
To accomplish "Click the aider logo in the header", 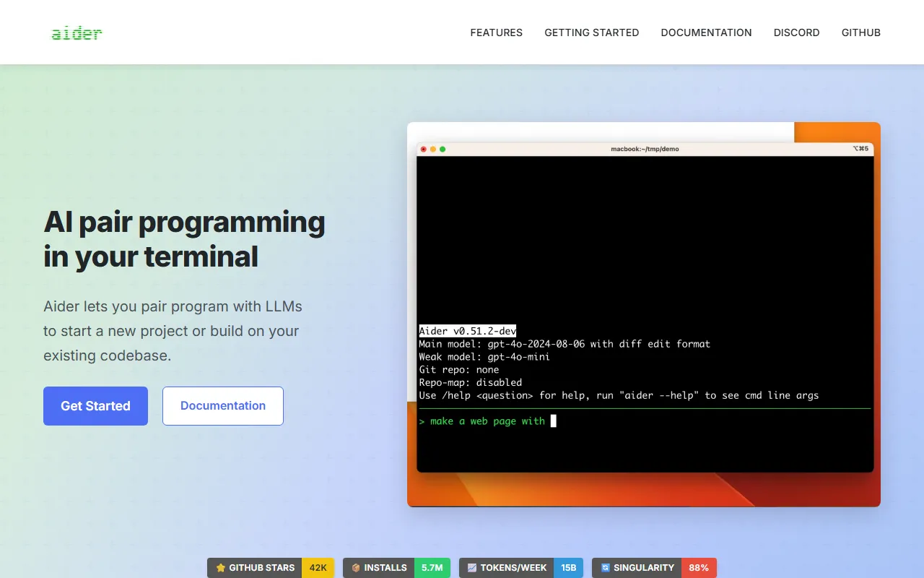I will click(x=77, y=33).
